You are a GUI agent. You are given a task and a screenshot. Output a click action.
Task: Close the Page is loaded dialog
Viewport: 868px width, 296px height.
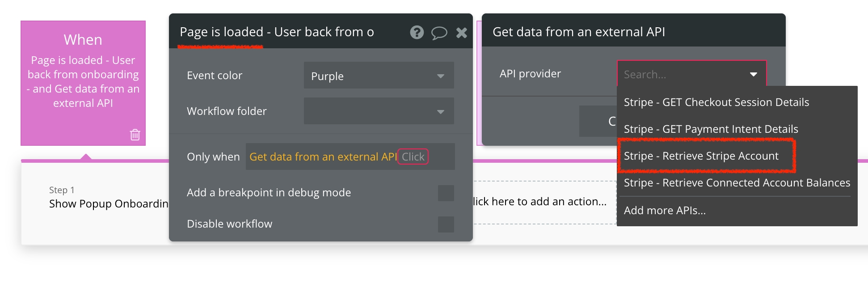462,32
